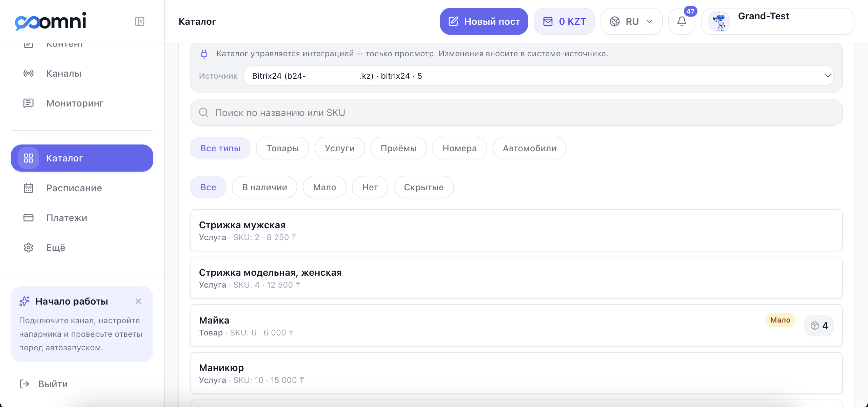Image resolution: width=868 pixels, height=407 pixels.
Task: Expand the Bitrix24 source selector
Action: pos(539,76)
